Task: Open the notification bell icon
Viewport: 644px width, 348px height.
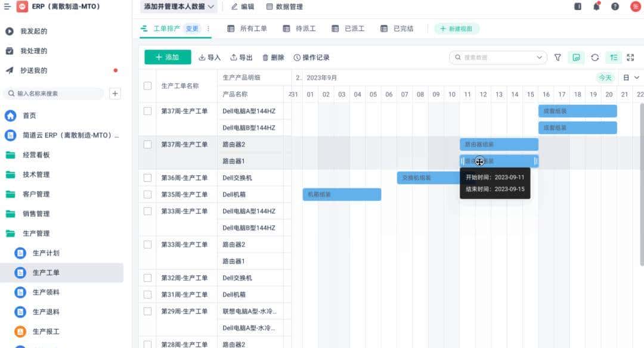Action: pos(596,7)
